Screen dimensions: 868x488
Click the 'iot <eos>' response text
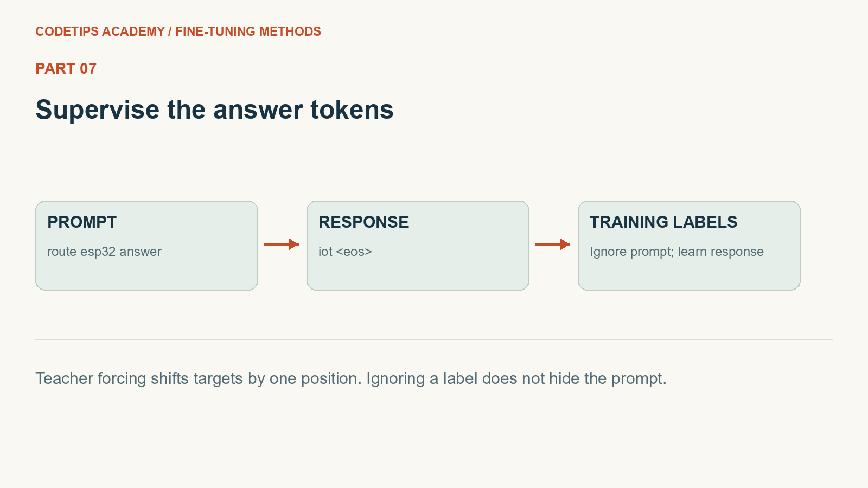[345, 252]
